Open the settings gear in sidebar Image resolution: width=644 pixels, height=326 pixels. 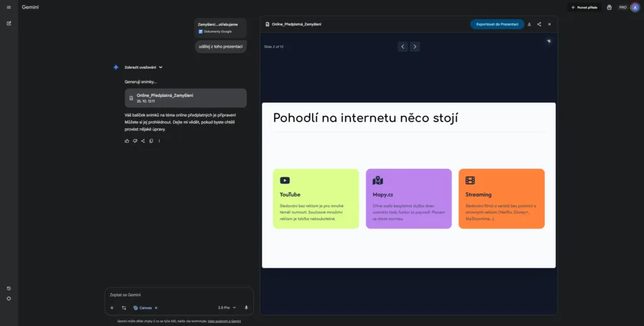[9, 298]
